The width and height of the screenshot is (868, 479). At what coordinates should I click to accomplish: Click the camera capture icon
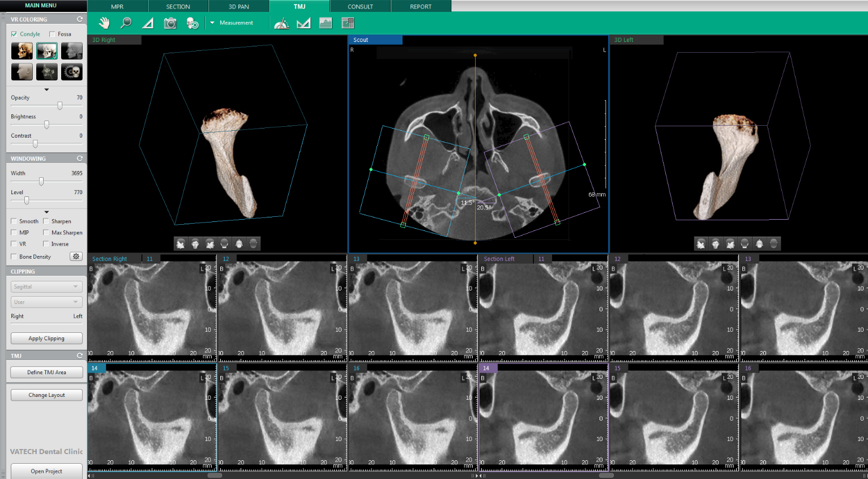pyautogui.click(x=170, y=23)
